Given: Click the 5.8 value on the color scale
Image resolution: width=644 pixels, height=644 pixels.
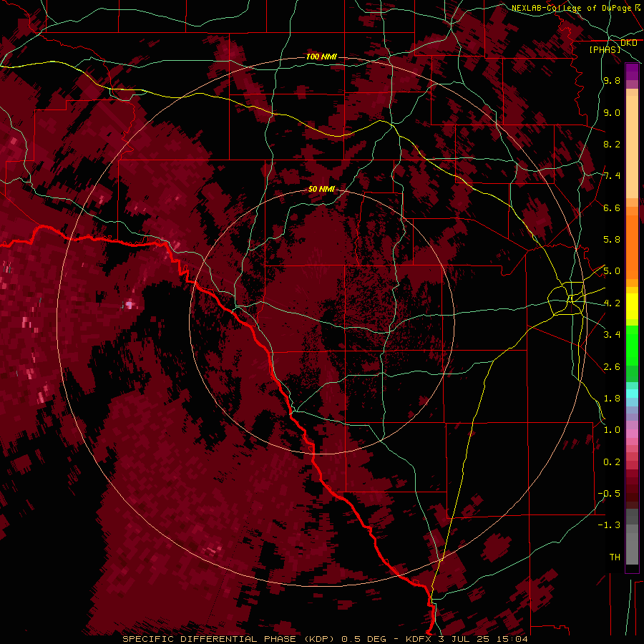Looking at the screenshot, I should [x=612, y=240].
